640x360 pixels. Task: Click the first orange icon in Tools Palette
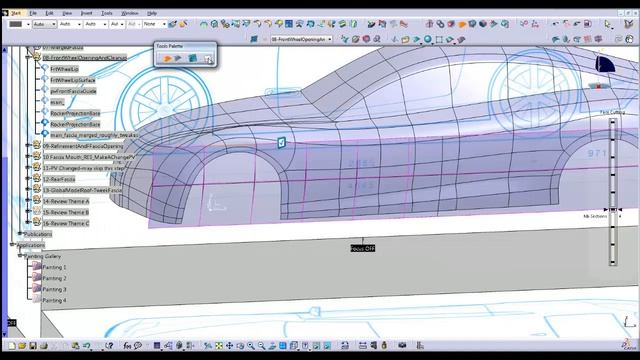167,59
